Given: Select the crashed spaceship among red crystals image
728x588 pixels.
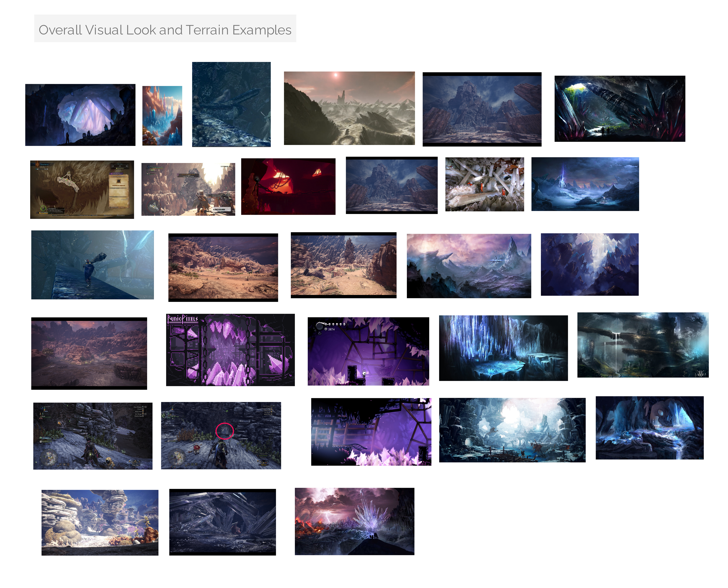Looking at the screenshot, I should coord(620,108).
